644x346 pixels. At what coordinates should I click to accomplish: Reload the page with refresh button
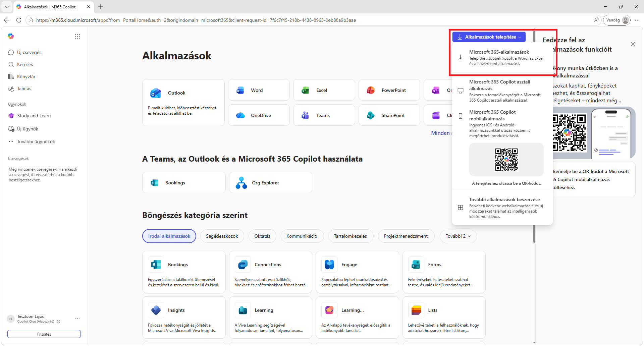19,20
